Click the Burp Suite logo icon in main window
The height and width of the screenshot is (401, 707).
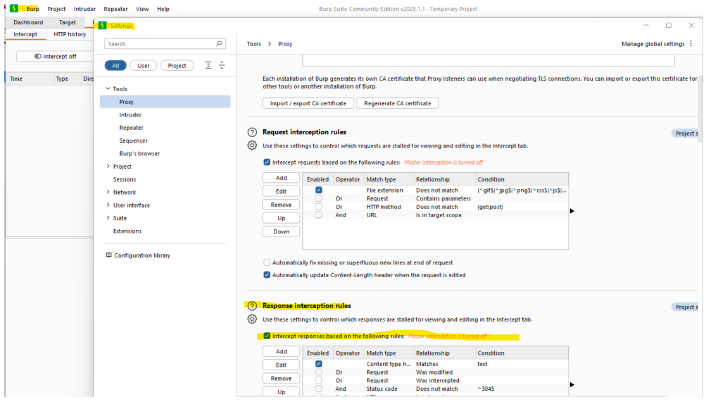[x=14, y=8]
